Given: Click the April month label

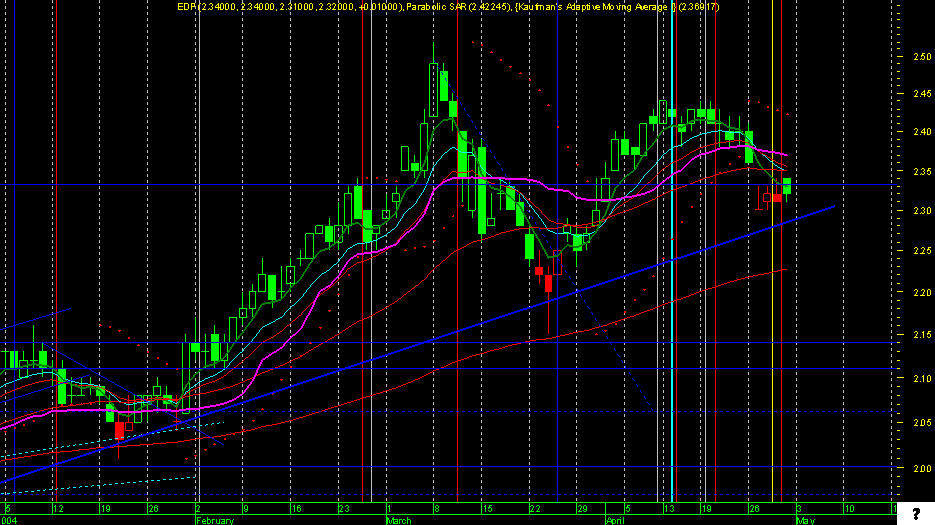Looking at the screenshot, I should click(x=615, y=520).
